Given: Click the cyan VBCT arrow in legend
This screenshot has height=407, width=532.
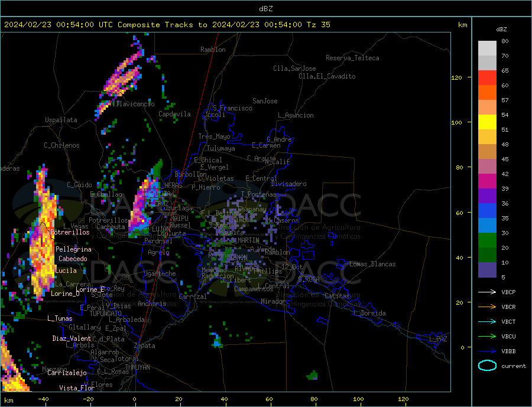Looking at the screenshot, I should point(487,321).
